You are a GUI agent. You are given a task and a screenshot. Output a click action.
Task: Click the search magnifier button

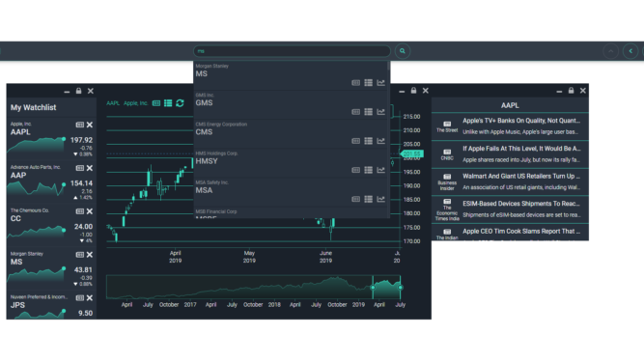[402, 51]
